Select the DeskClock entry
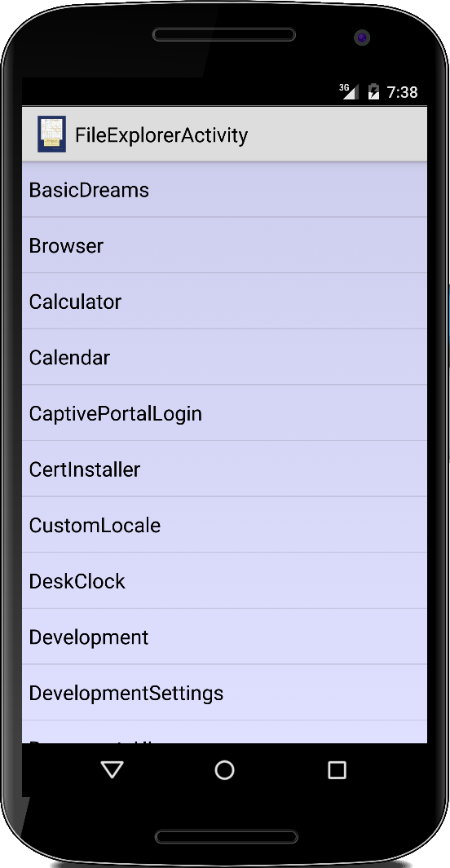This screenshot has height=868, width=450. (x=225, y=580)
